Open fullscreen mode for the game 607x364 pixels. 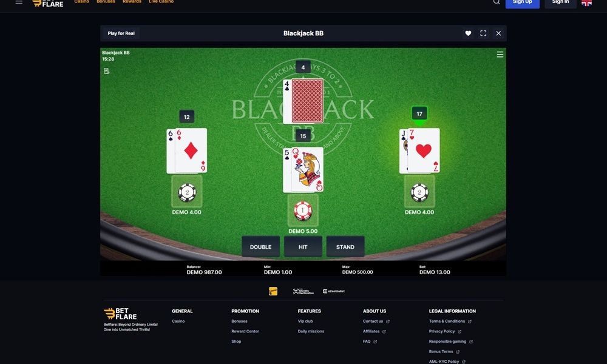click(483, 33)
